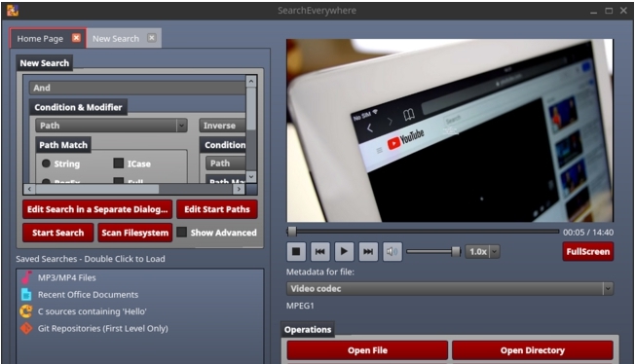Select the C sources containing 'Hello' saved search
The height and width of the screenshot is (364, 635).
click(x=92, y=311)
